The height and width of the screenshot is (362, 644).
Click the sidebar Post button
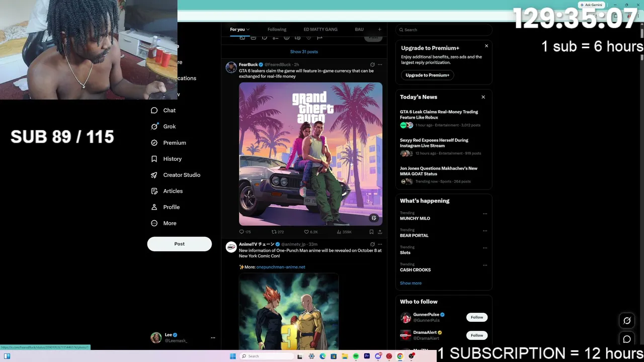[180, 244]
